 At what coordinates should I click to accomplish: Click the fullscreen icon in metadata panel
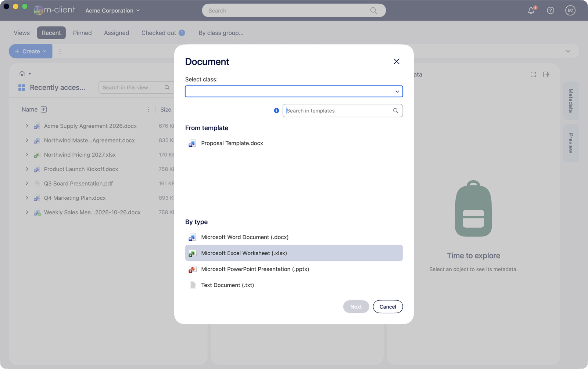tap(533, 75)
